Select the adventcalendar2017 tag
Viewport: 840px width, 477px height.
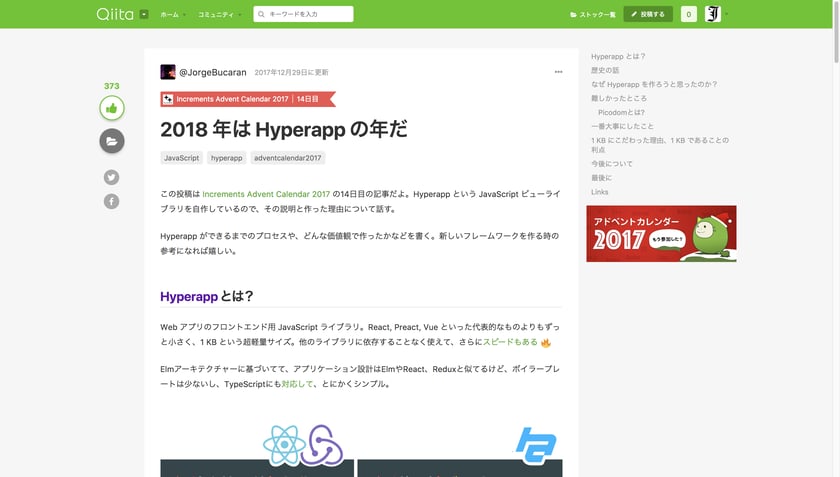tap(288, 158)
